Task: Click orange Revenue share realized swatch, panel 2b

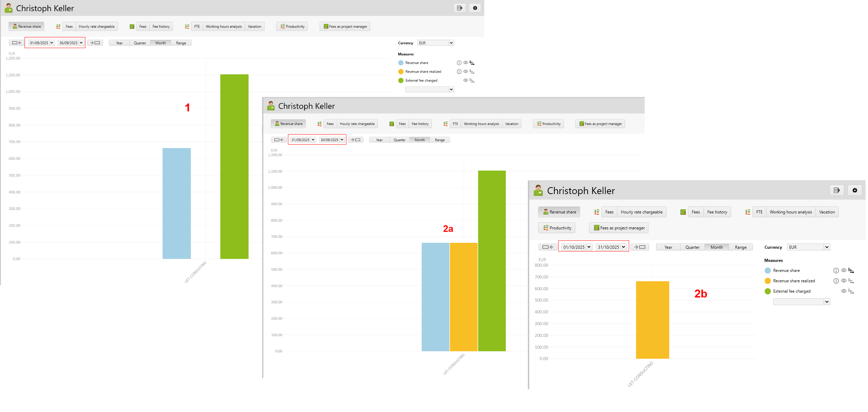Action: (x=767, y=281)
